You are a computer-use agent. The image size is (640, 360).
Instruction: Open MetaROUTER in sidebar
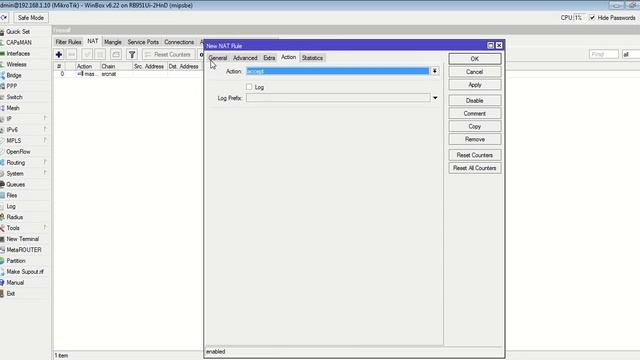24,250
